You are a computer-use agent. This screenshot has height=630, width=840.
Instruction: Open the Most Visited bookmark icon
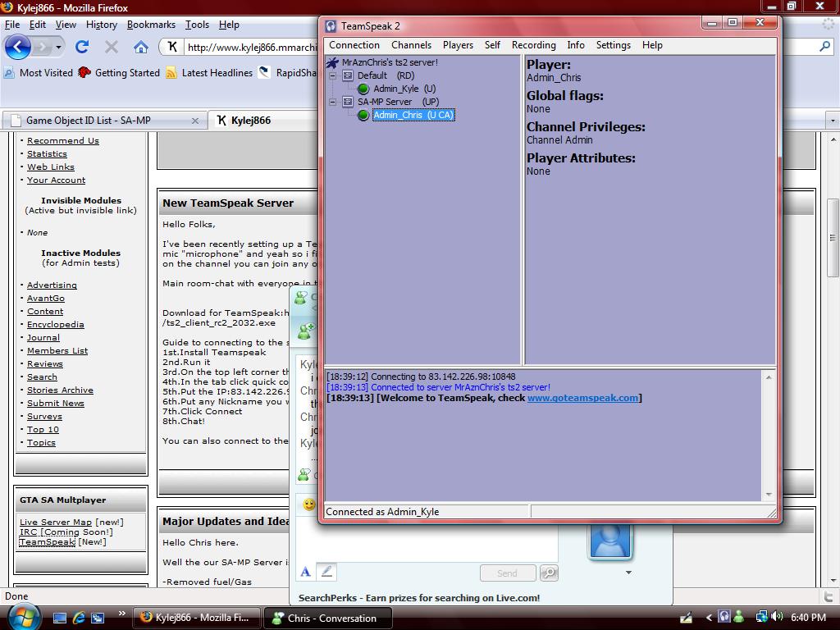(9, 72)
